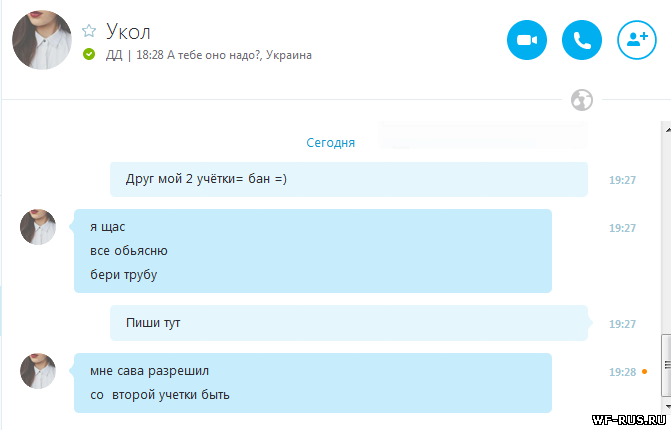
Task: Click the orange dot next to 19:28
Action: 645,372
